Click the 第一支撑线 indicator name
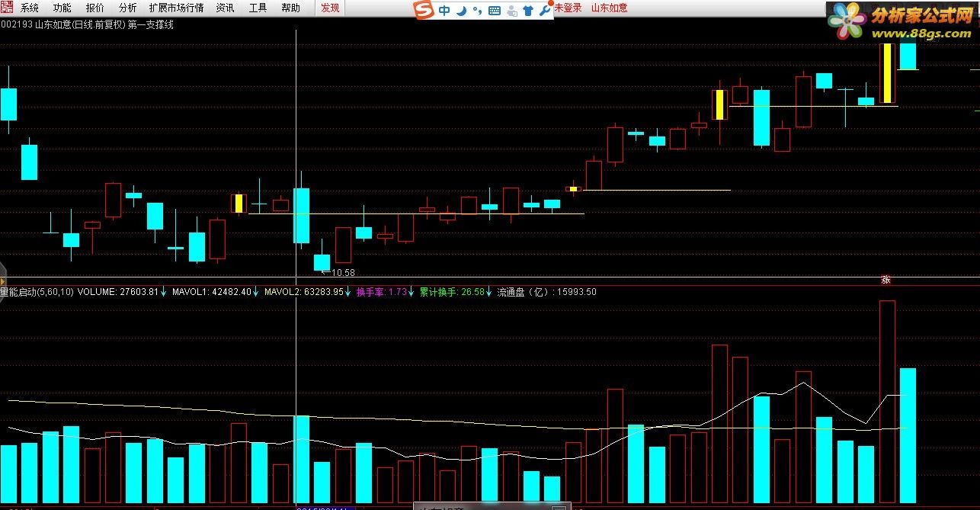The width and height of the screenshot is (980, 510). click(x=152, y=24)
